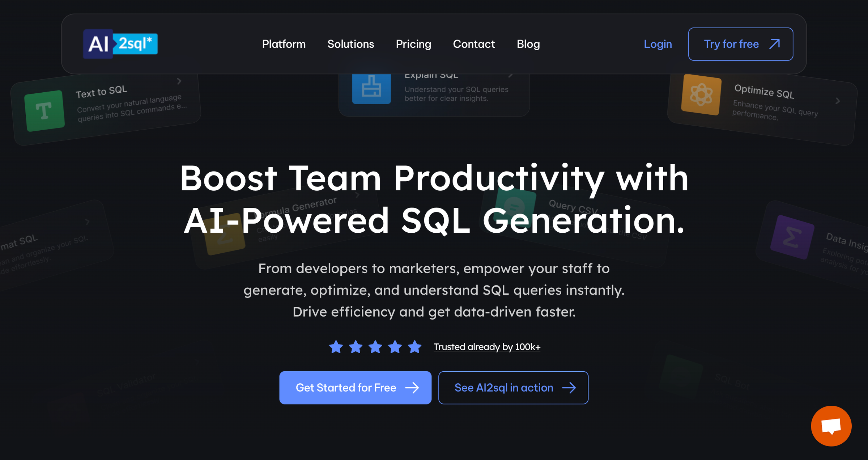The width and height of the screenshot is (868, 460).
Task: Visit the Blog link
Action: 528,44
